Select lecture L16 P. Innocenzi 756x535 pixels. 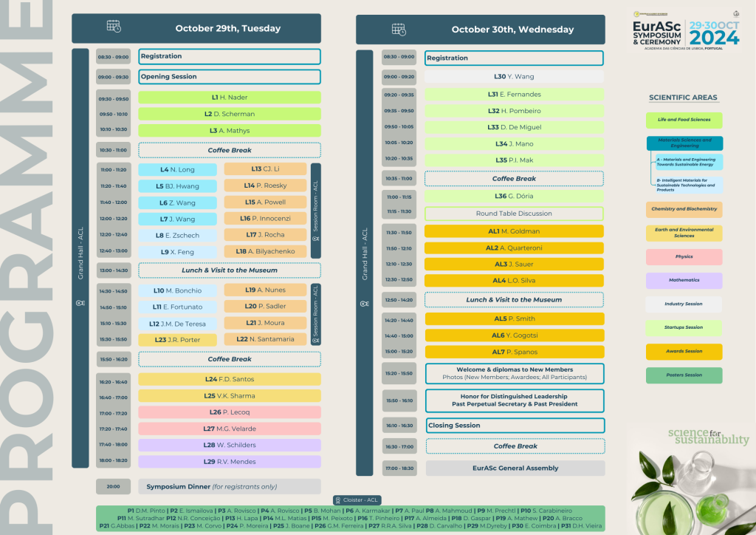pyautogui.click(x=265, y=219)
